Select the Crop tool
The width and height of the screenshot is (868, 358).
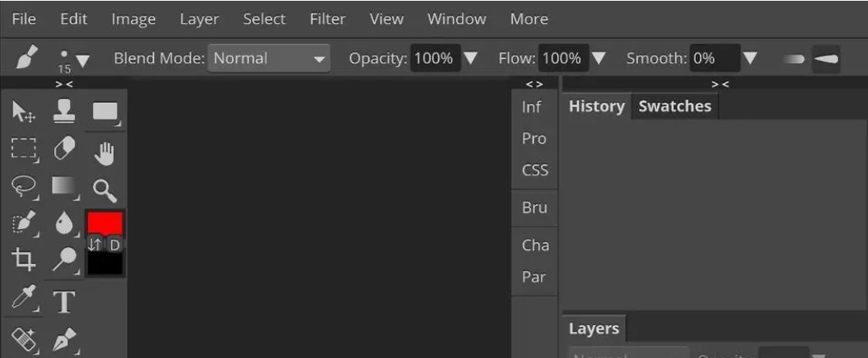pos(24,259)
